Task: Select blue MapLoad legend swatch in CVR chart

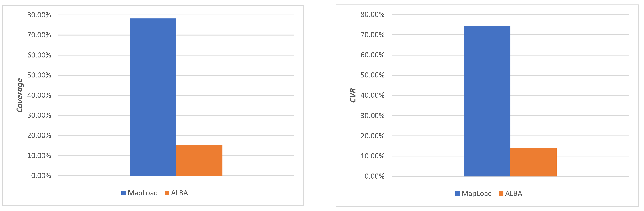Action: tap(458, 194)
